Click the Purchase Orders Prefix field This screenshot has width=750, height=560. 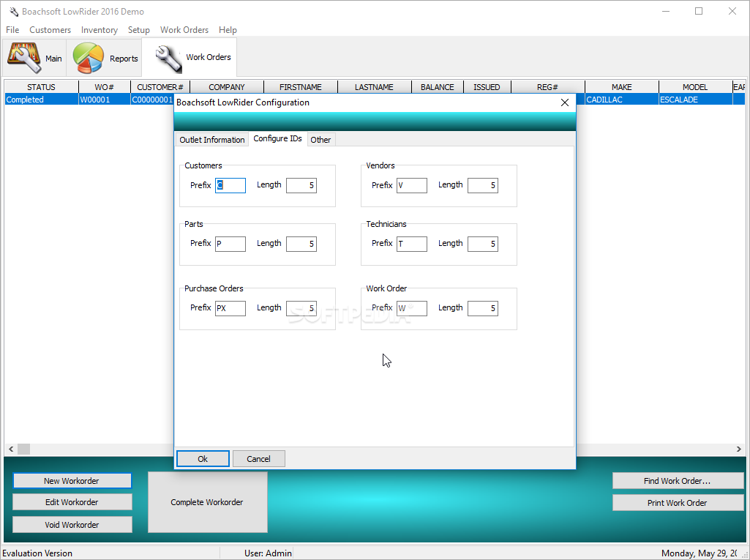[230, 308]
